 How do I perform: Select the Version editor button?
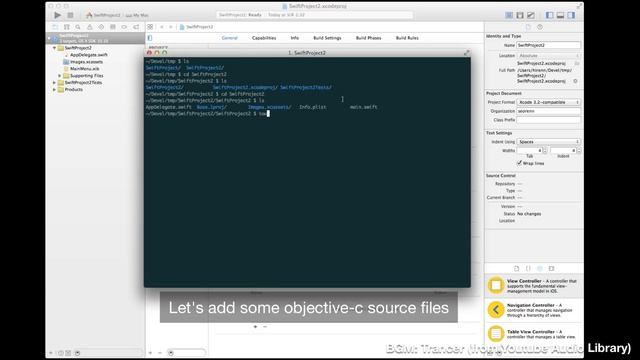pyautogui.click(x=531, y=15)
